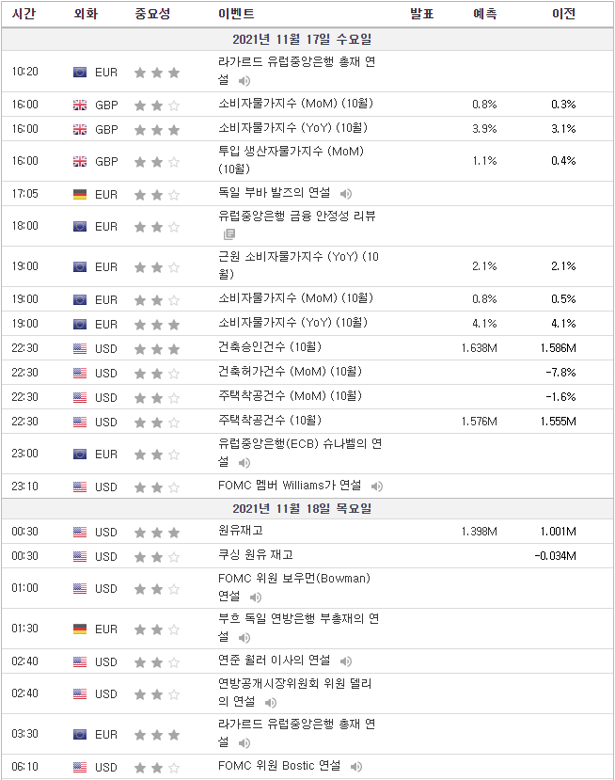Select the 중요성 column header
Screen dimensions: 615x780
(152, 13)
